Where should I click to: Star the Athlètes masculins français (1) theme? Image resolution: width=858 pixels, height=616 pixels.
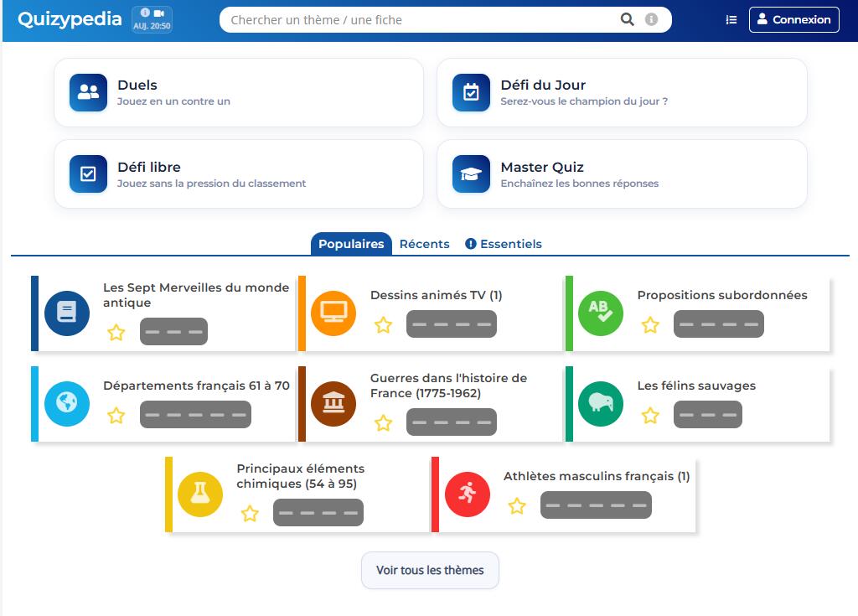coord(516,505)
